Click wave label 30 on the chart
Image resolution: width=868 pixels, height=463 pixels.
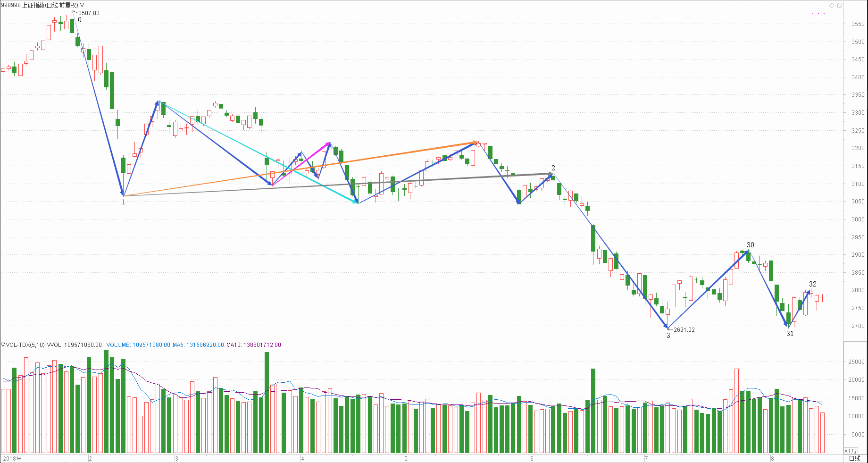750,245
